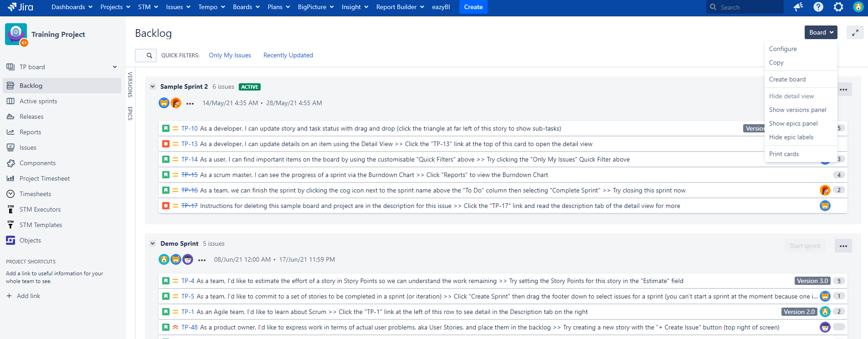Image resolution: width=868 pixels, height=339 pixels.
Task: Click the bug type icon on TP-13
Action: pos(166,144)
